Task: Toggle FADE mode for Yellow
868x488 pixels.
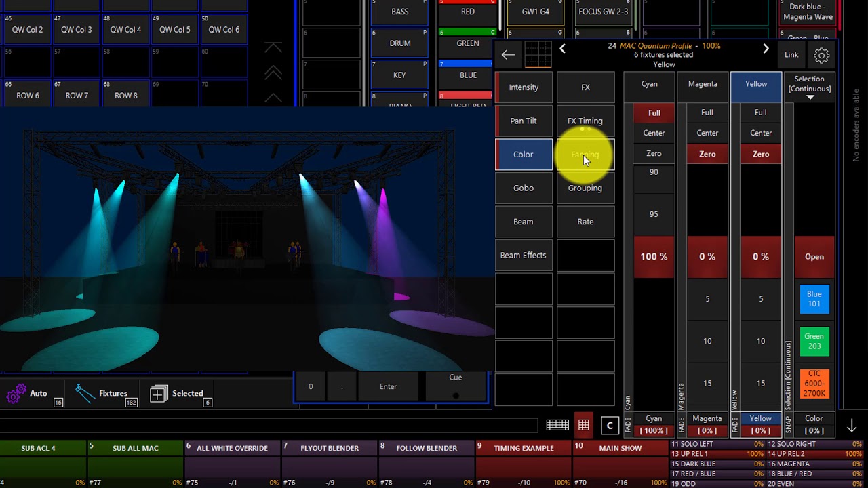Action: point(735,425)
